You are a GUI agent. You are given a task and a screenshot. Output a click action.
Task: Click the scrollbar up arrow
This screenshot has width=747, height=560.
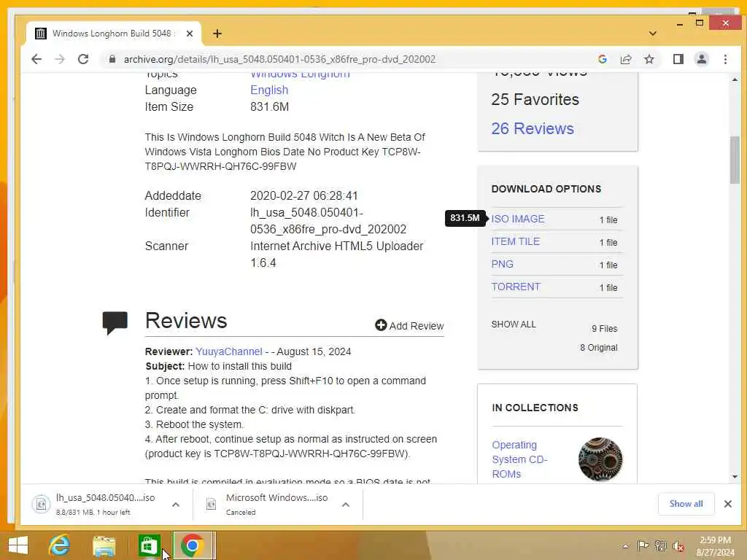[735, 79]
